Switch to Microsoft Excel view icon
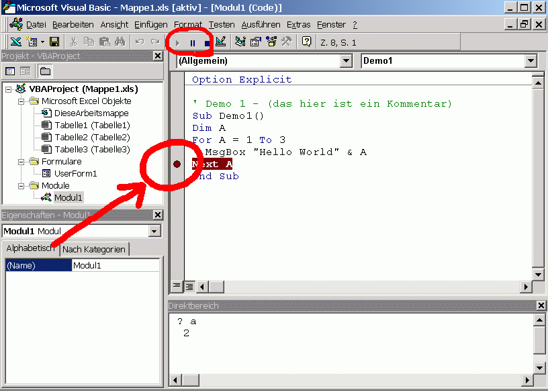This screenshot has height=392, width=548. pos(17,42)
